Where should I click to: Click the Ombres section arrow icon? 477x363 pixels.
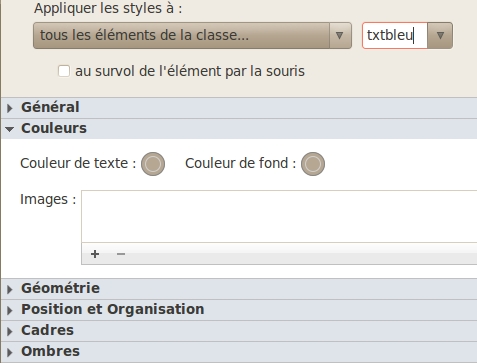click(10, 352)
